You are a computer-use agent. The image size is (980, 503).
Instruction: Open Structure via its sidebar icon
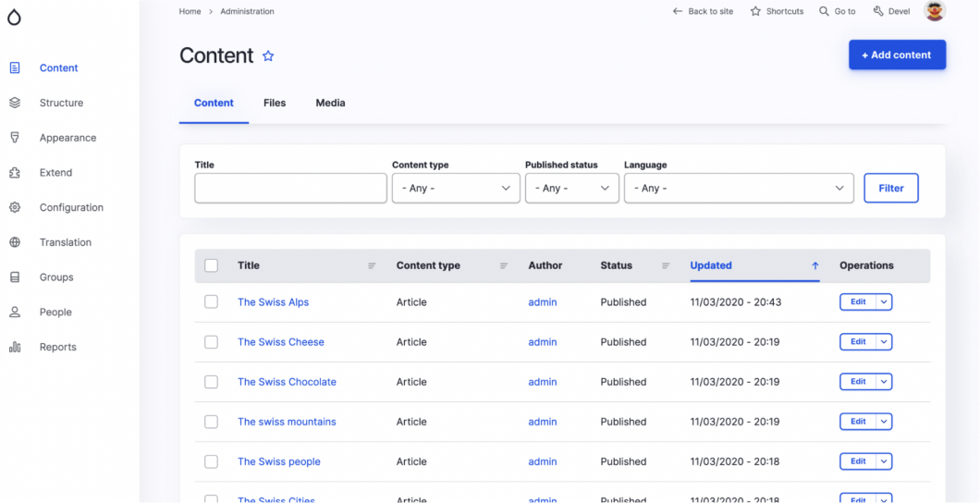15,103
